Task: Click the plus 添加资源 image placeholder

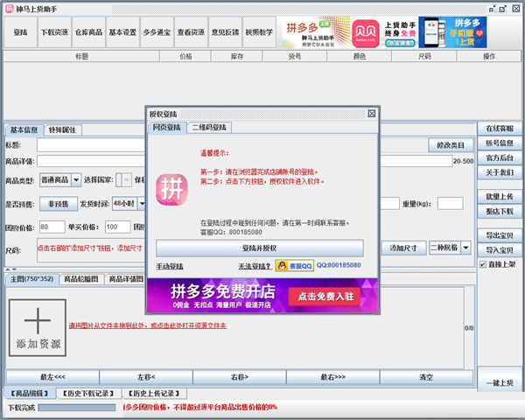Action: tap(38, 326)
